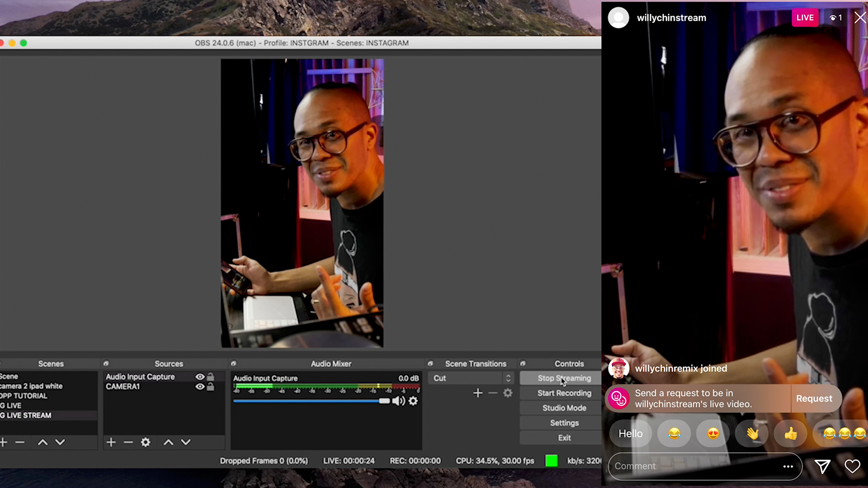Pop out the Controls dock icon
This screenshot has height=488, width=868.
[523, 363]
